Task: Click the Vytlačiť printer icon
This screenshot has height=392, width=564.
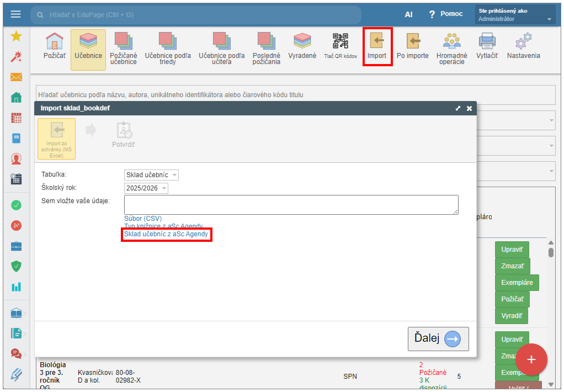Action: (x=487, y=46)
